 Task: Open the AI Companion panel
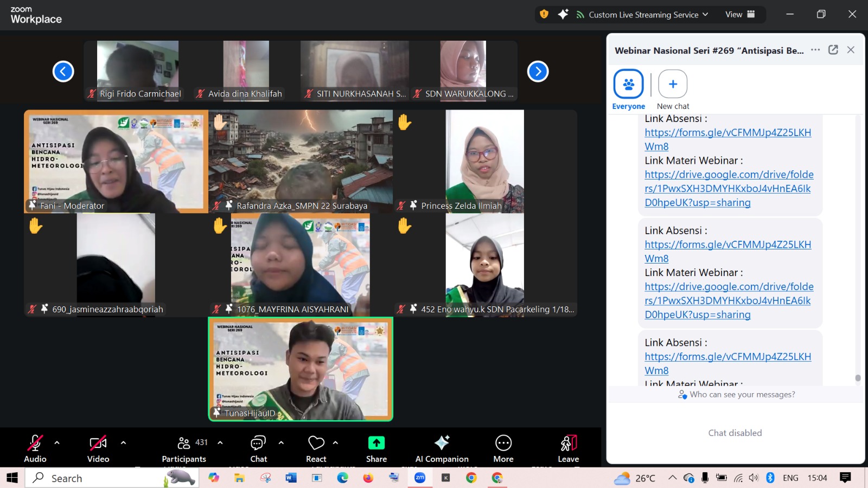(x=442, y=449)
